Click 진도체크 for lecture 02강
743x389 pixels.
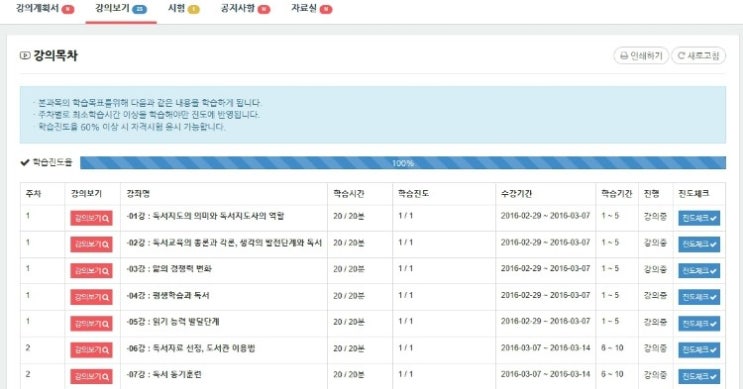point(699,244)
